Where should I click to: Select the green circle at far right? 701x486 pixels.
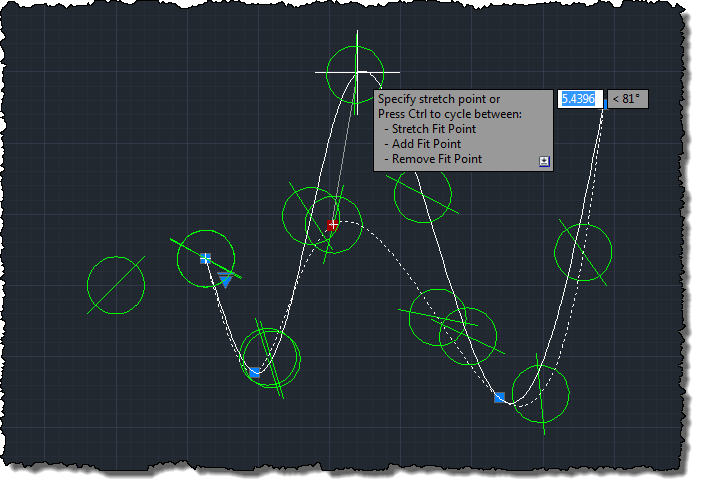(583, 252)
